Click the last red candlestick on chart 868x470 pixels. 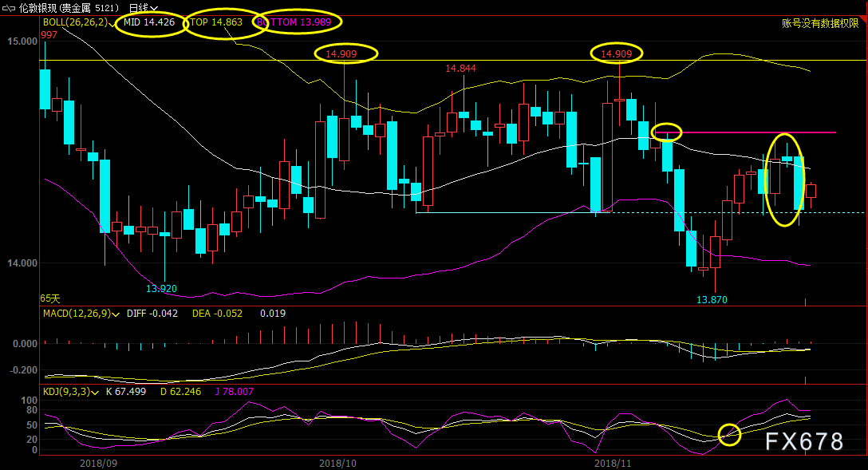(811, 191)
